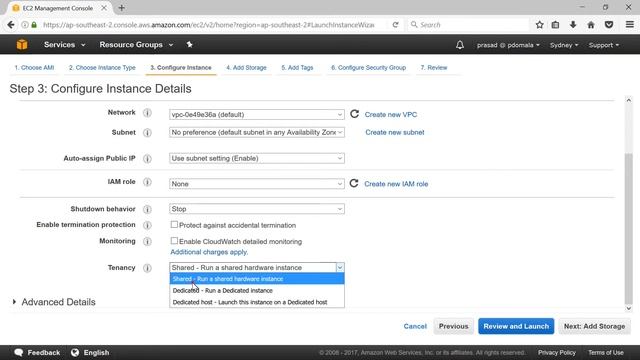Viewport: 640px width, 360px height.
Task: Open a new browser tab
Action: click(122, 8)
